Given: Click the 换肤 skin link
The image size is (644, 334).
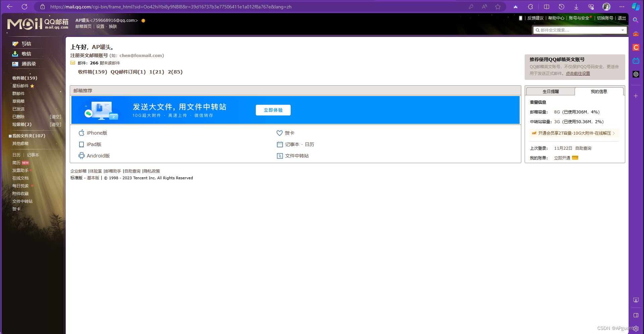Looking at the screenshot, I should click(113, 27).
